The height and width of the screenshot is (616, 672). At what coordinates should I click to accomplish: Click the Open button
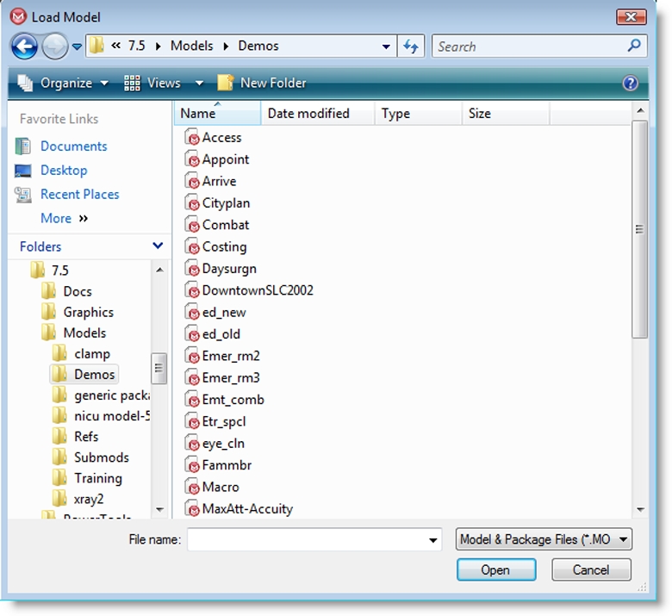[495, 569]
